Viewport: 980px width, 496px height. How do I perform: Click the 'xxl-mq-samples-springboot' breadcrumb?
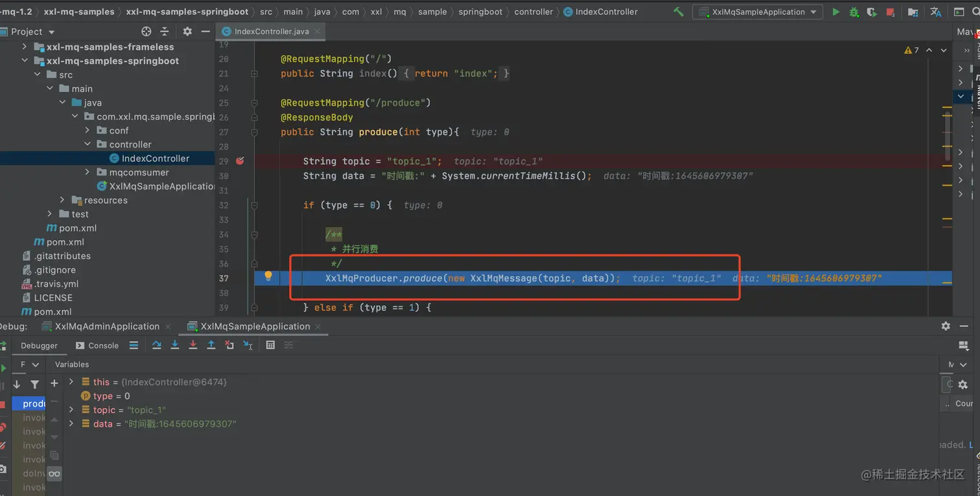(187, 12)
